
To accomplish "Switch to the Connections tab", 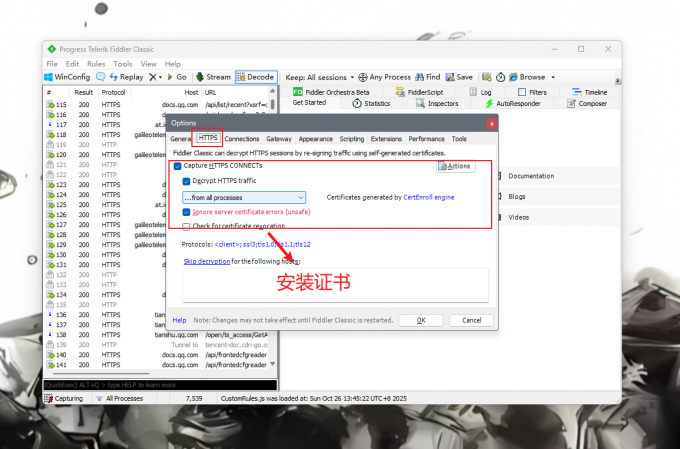I will [242, 139].
